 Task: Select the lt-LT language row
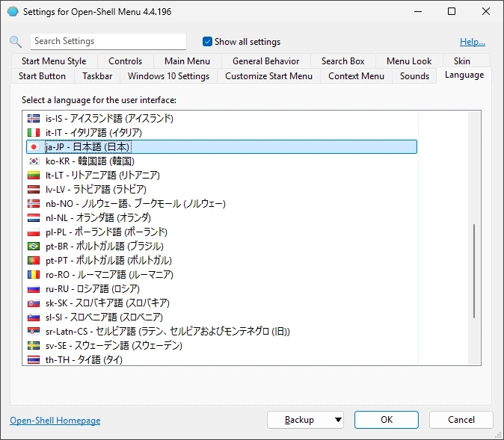tap(222, 175)
